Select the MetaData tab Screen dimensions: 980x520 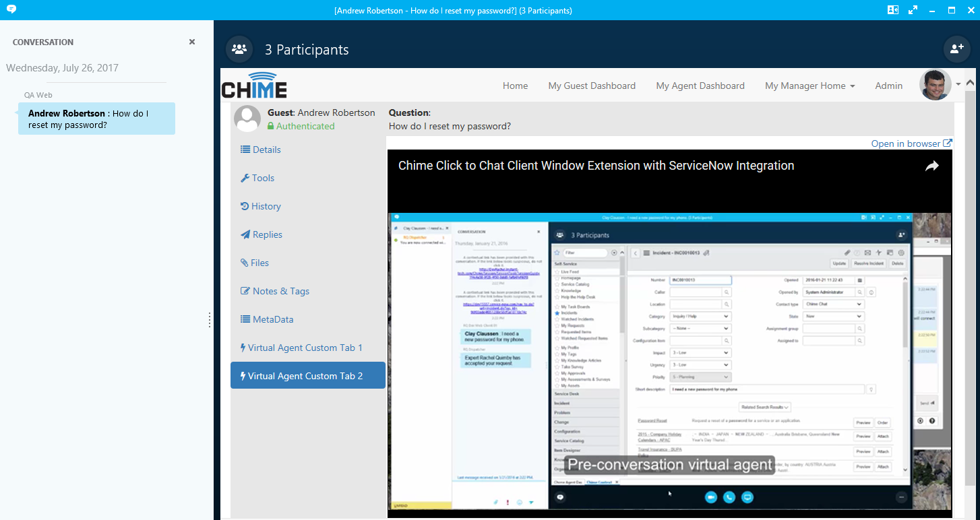(308, 319)
